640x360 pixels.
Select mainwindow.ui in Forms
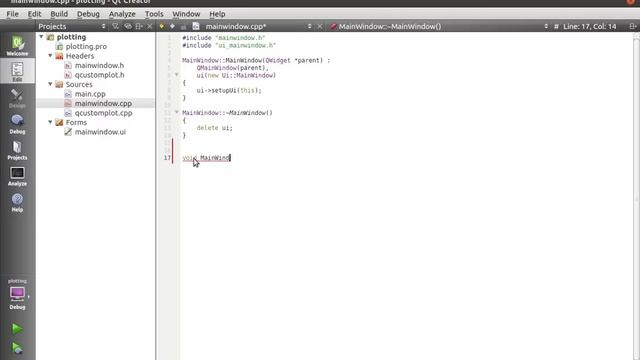(x=100, y=132)
